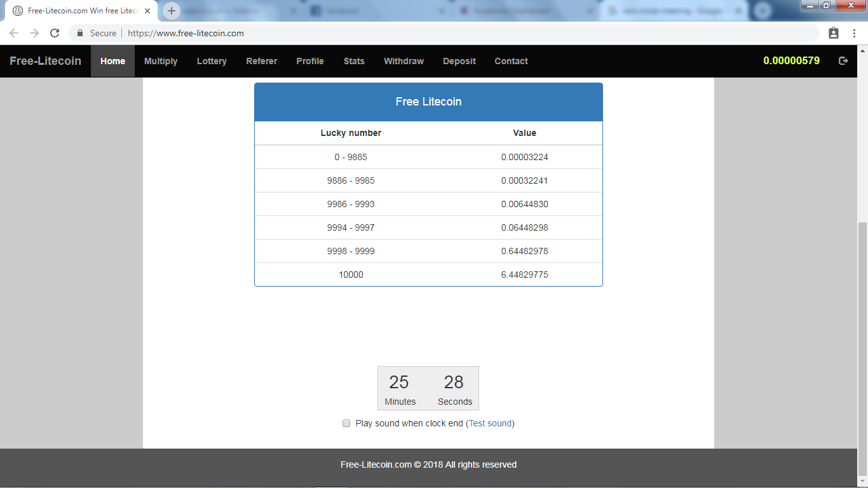This screenshot has height=488, width=868.
Task: Close the Chrome window
Action: coord(850,6)
